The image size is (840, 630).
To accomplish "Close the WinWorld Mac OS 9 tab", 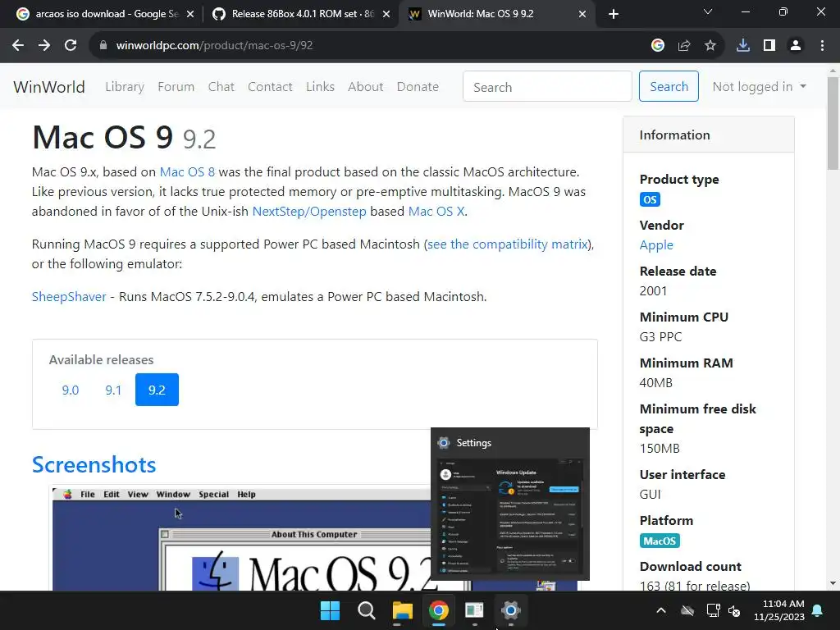I will (x=582, y=14).
